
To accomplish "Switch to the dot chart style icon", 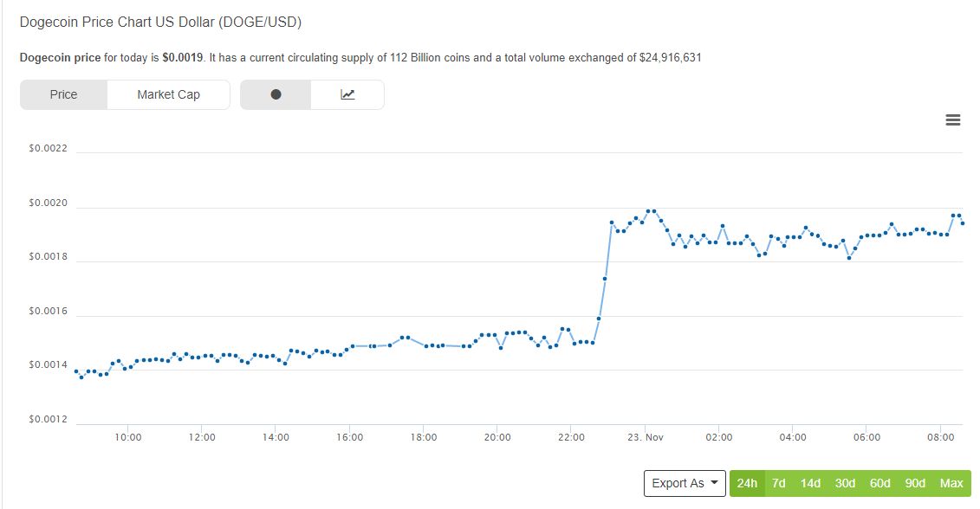I will pos(276,94).
